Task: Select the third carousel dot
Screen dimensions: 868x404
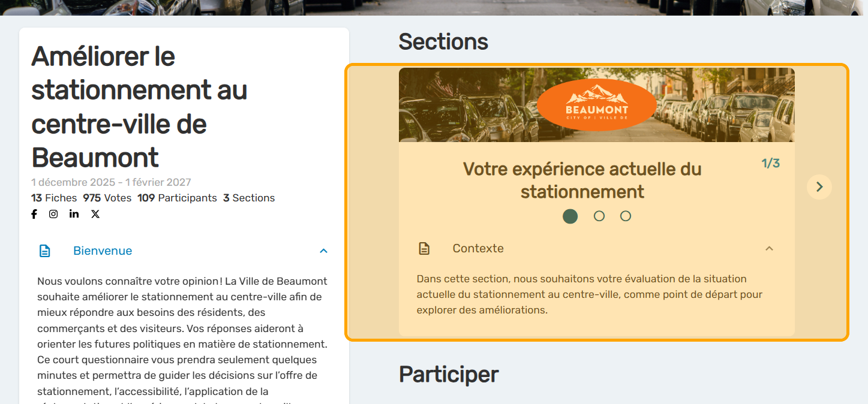Action: [626, 216]
